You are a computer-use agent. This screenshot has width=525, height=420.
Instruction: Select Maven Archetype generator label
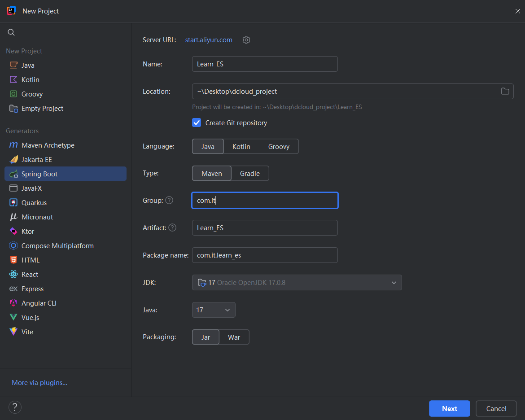tap(48, 145)
